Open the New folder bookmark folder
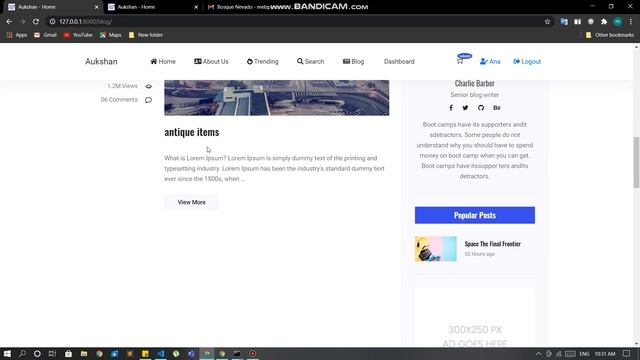The width and height of the screenshot is (640, 360). click(x=146, y=35)
